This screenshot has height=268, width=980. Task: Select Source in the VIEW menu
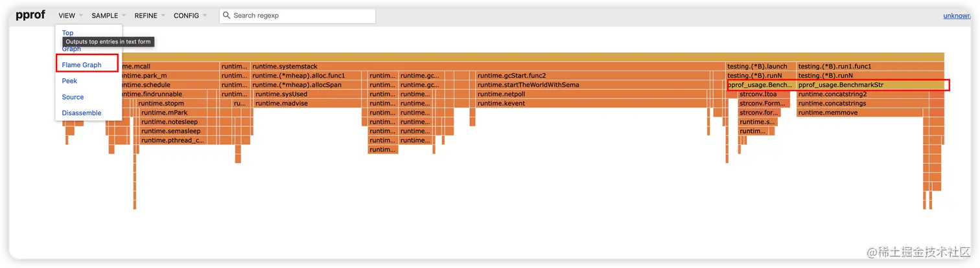(x=73, y=97)
